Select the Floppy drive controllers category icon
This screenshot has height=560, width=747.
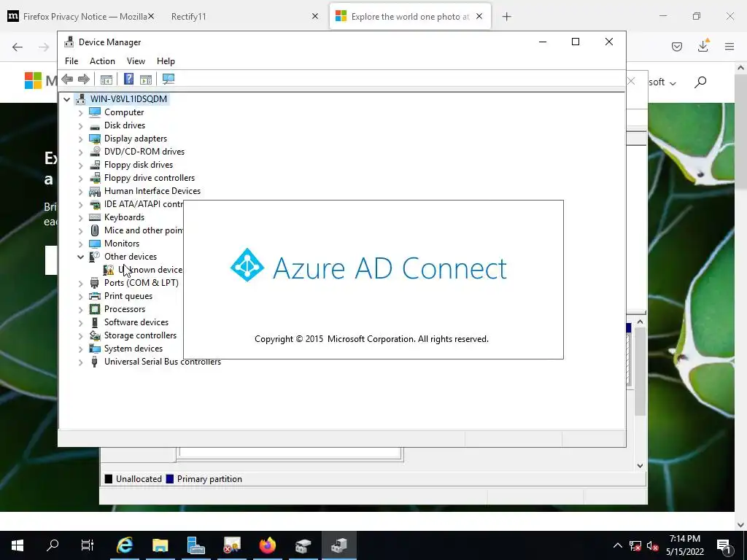(x=95, y=178)
